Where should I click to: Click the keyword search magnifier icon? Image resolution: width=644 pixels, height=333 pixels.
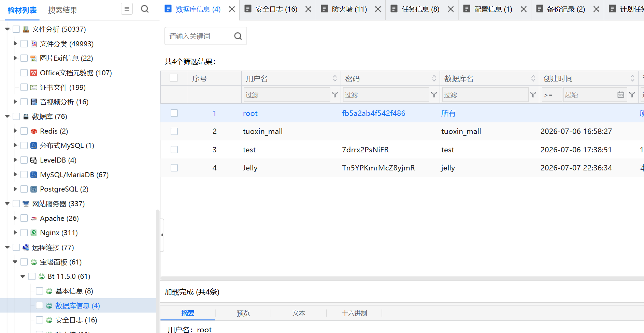coord(238,36)
